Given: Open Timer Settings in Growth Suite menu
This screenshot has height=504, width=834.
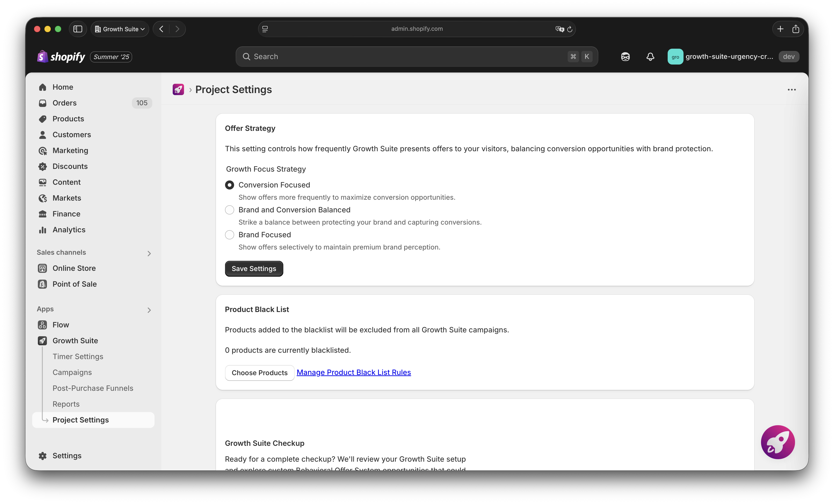Looking at the screenshot, I should click(78, 357).
